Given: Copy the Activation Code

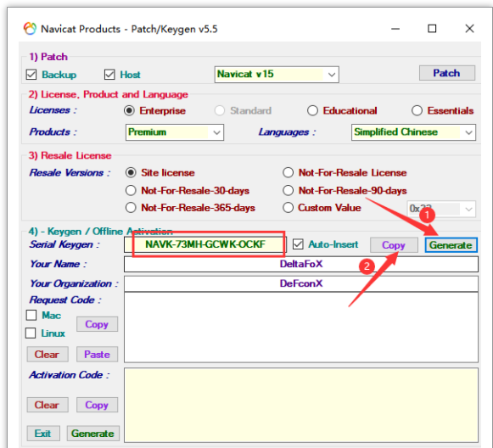Looking at the screenshot, I should 97,405.
